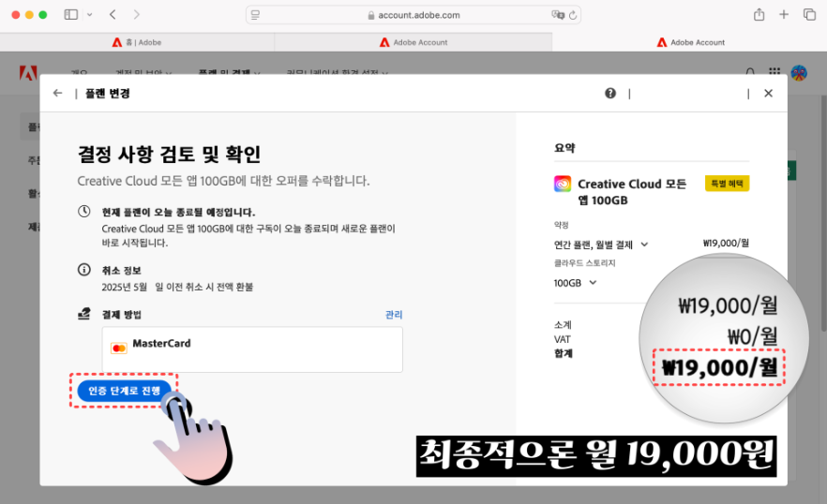Viewport: 827px width, 504px height.
Task: Click the MasterCard logo icon
Action: [119, 348]
